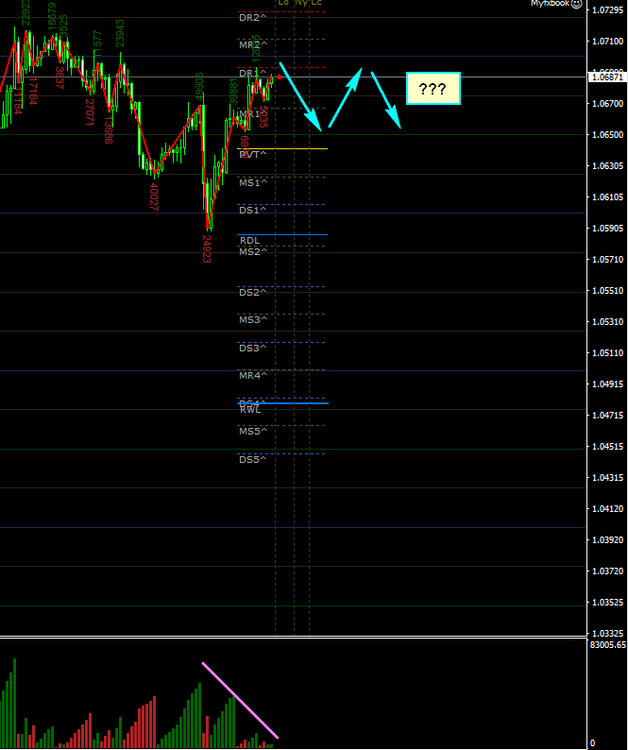Image resolution: width=628 pixels, height=750 pixels.
Task: Select the MS1^ support label
Action: tap(253, 183)
